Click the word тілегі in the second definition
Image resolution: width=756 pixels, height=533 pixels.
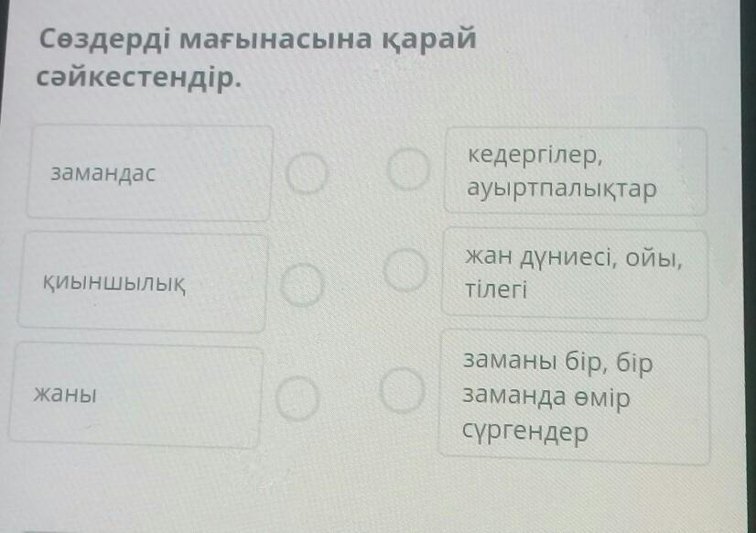[495, 290]
